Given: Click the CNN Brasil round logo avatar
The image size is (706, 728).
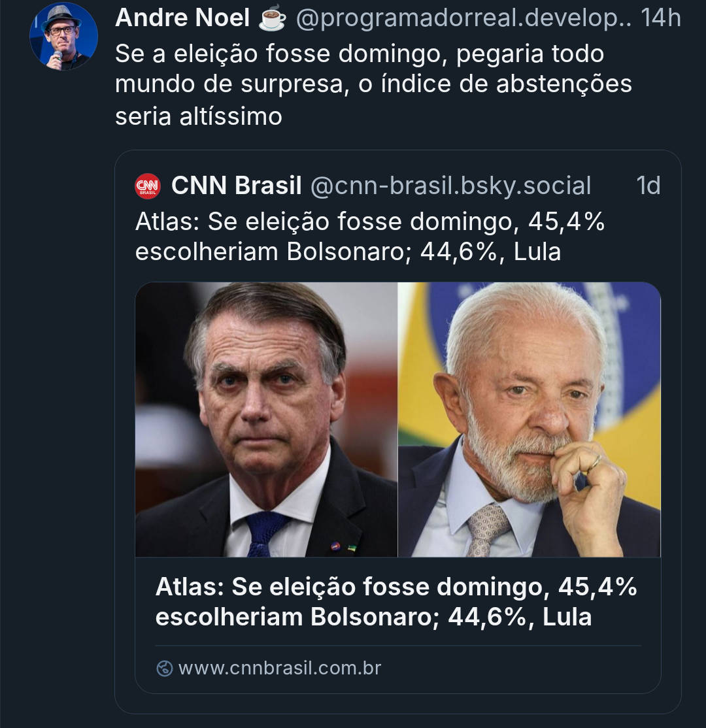Looking at the screenshot, I should coord(148,186).
